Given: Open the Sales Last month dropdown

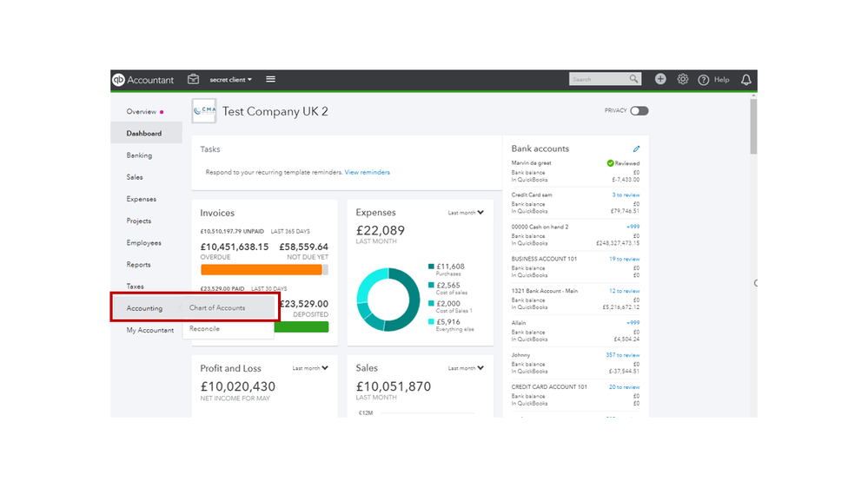Looking at the screenshot, I should point(466,368).
